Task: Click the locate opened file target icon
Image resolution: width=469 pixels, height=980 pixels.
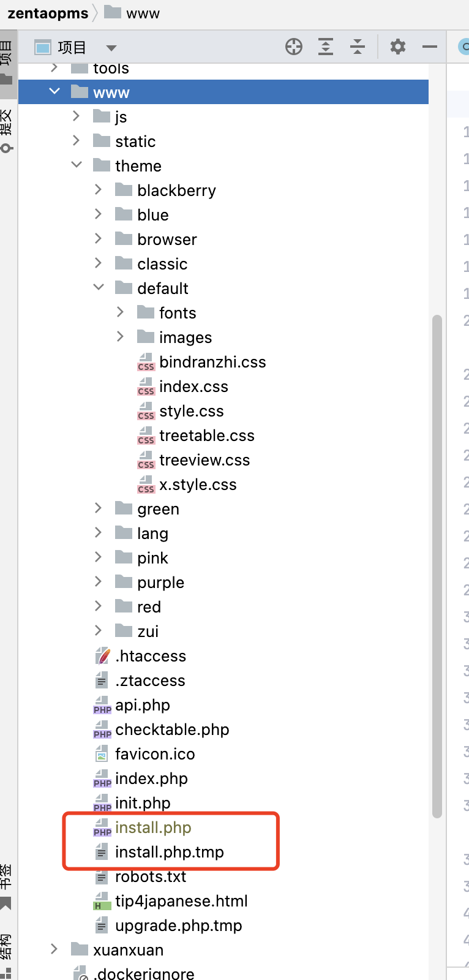Action: [294, 47]
